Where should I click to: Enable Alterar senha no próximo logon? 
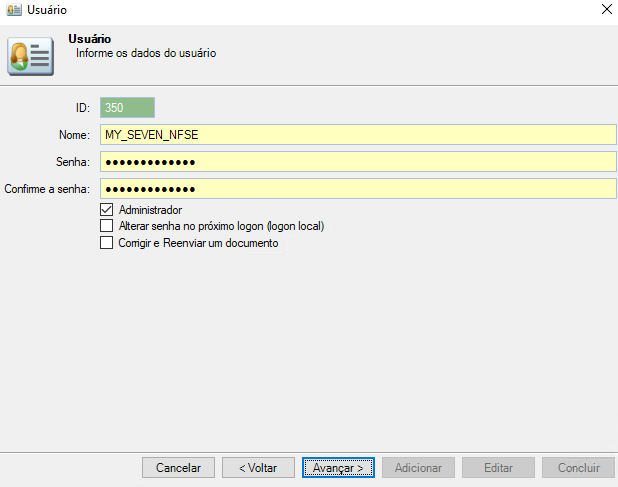click(x=107, y=226)
